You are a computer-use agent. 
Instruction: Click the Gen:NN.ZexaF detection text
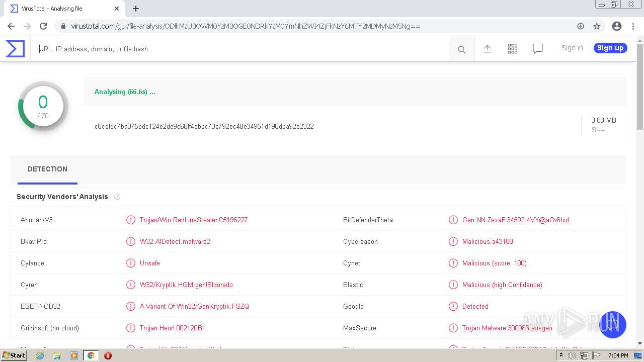[x=516, y=220]
